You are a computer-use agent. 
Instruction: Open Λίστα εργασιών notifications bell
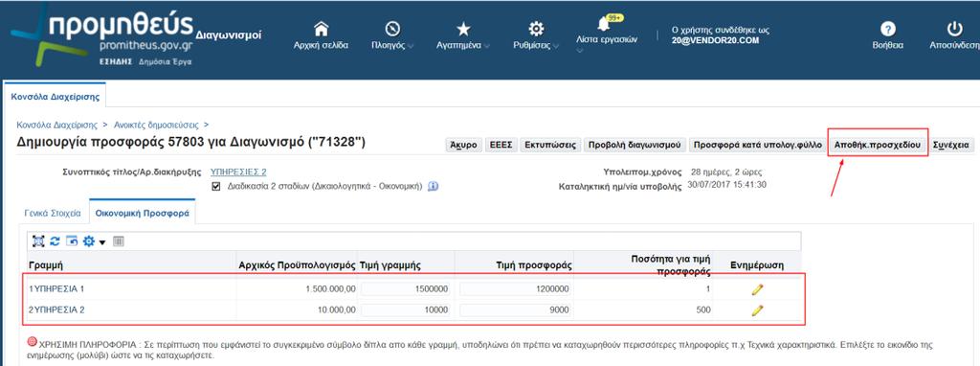[604, 24]
